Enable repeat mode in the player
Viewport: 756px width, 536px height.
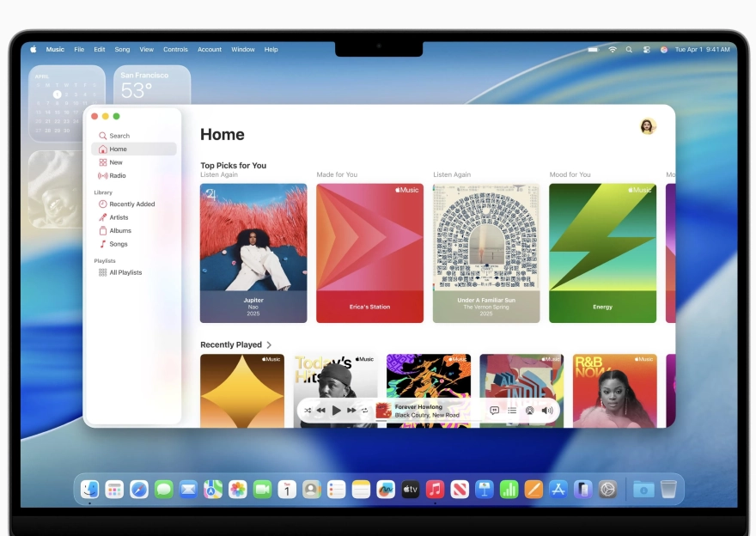point(365,410)
